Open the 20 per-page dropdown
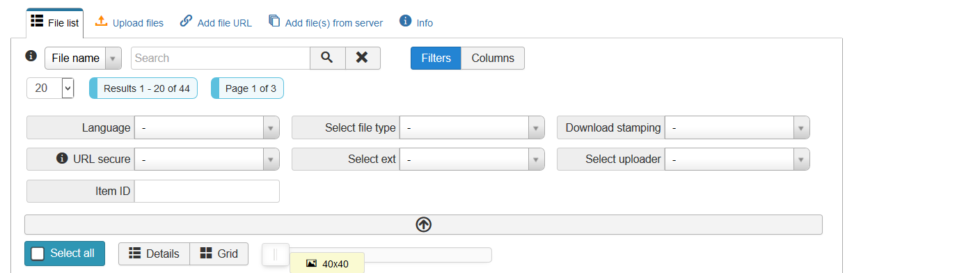Image resolution: width=980 pixels, height=273 pixels. pyautogui.click(x=50, y=88)
